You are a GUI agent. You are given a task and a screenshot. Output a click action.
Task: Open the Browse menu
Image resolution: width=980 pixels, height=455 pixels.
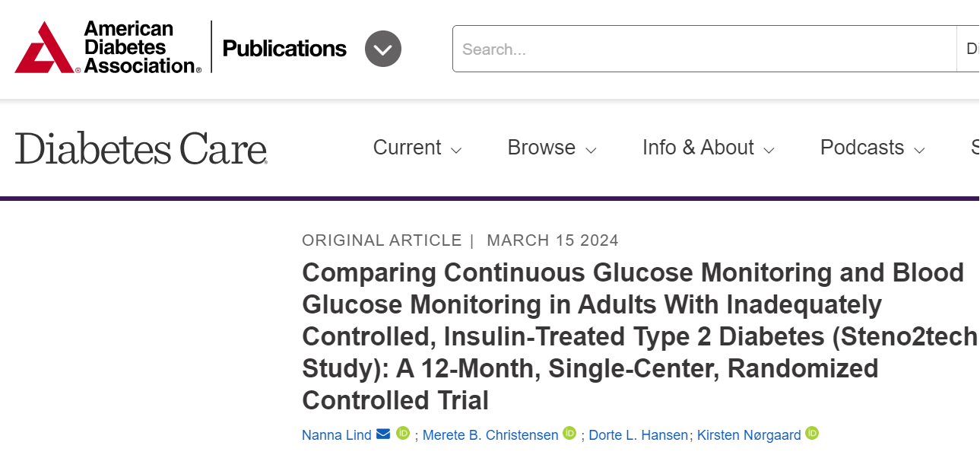551,148
